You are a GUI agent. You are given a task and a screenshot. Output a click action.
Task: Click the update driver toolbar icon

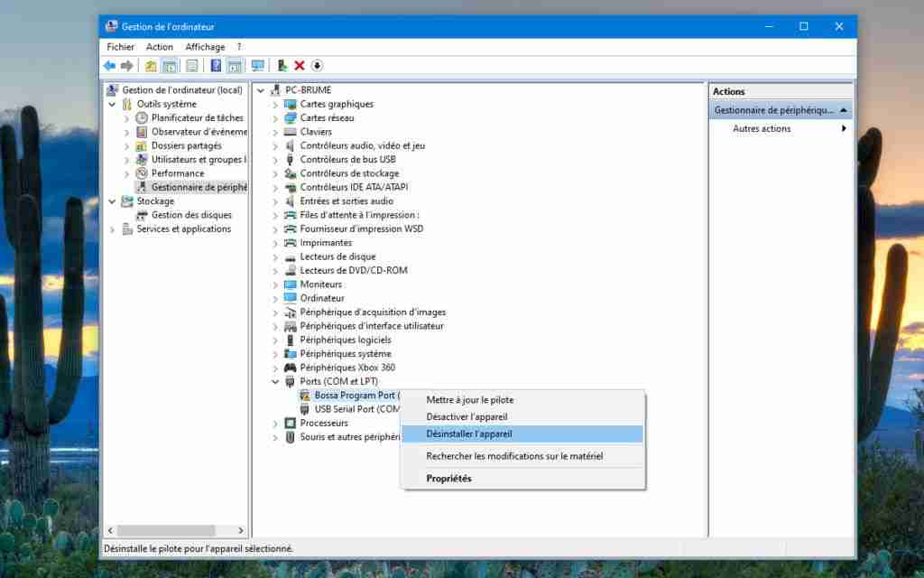(281, 65)
